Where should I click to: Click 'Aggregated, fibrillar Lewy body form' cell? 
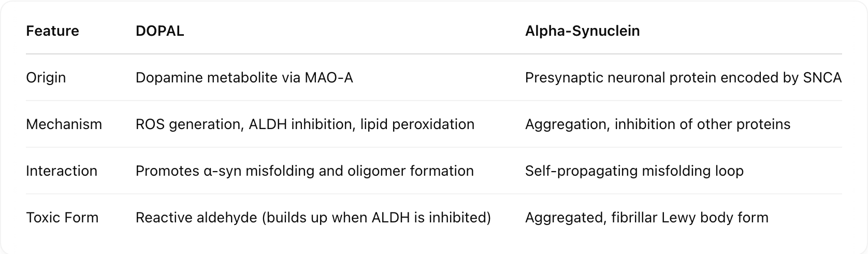coord(646,218)
